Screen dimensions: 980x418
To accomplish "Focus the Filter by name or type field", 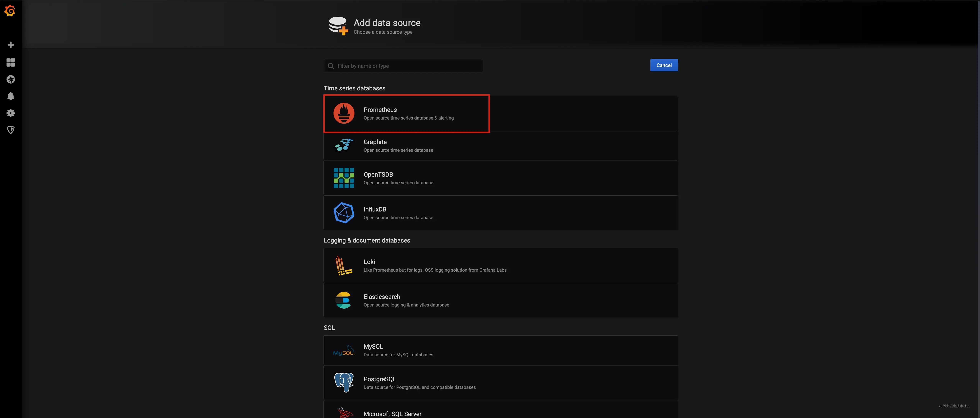I will pos(404,66).
